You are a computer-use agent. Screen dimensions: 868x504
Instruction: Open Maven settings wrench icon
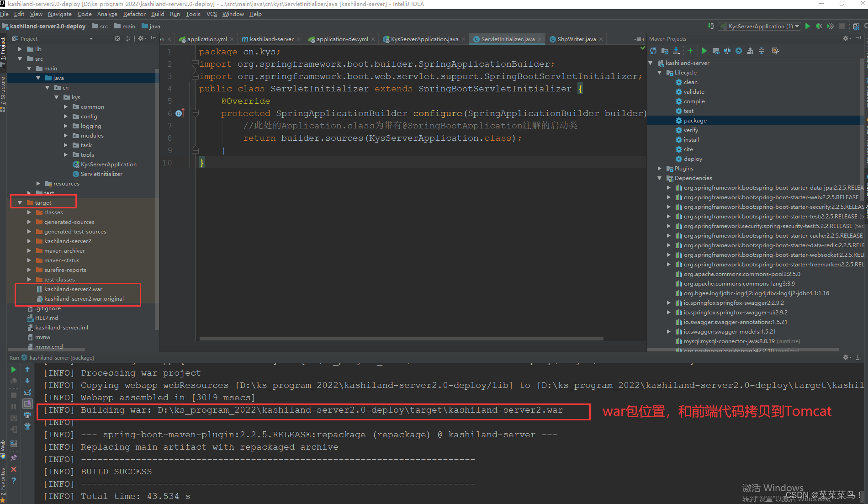pyautogui.click(x=776, y=51)
